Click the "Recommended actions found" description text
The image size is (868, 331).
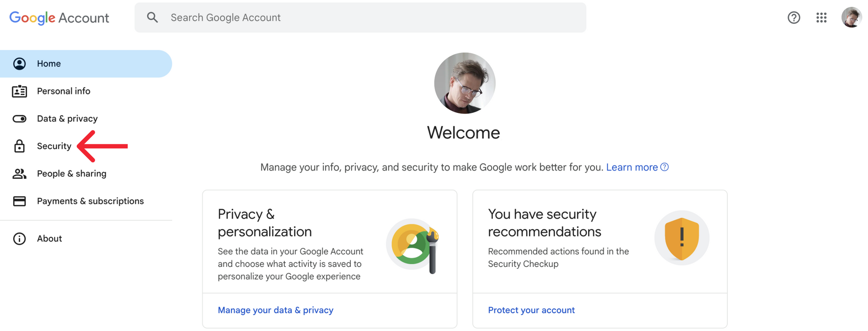click(x=559, y=257)
